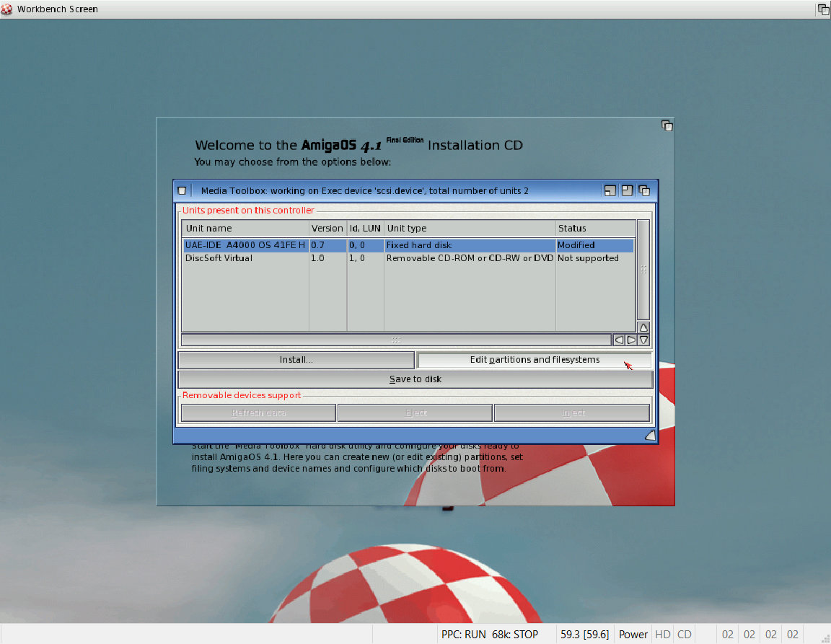The image size is (831, 644).
Task: Click the units list scroll right arrow
Action: 630,340
